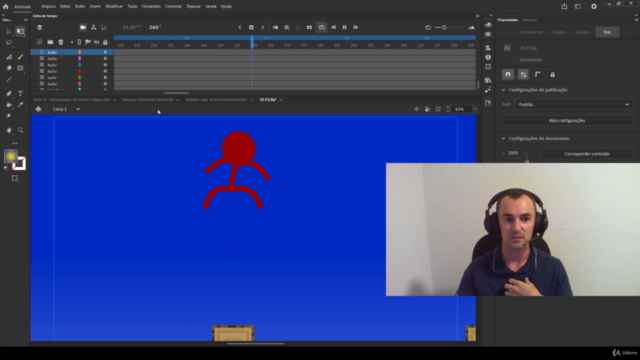Collapse Configurações de publicação section
The height and width of the screenshot is (360, 640).
[x=503, y=90]
